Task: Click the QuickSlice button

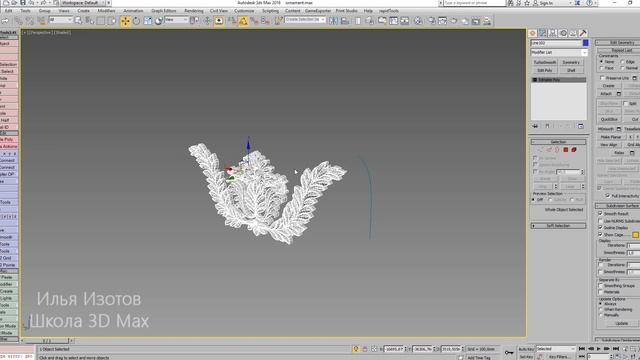Action: click(609, 120)
